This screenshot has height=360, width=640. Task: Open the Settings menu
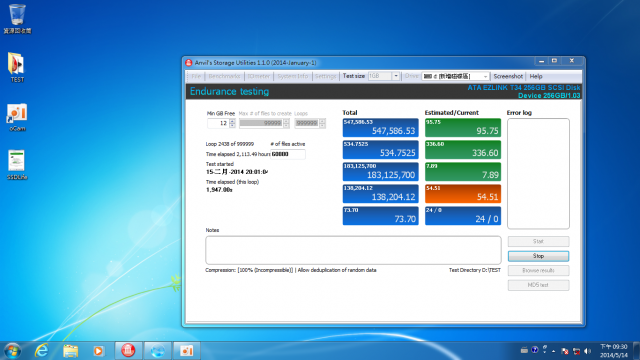pyautogui.click(x=325, y=76)
